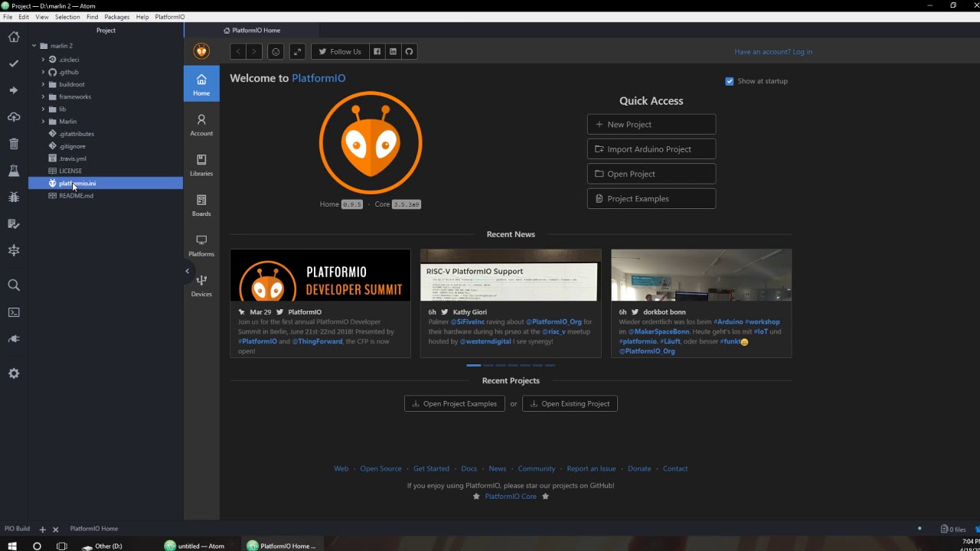The height and width of the screenshot is (551, 980).
Task: Expand the lib folder
Action: (x=43, y=109)
